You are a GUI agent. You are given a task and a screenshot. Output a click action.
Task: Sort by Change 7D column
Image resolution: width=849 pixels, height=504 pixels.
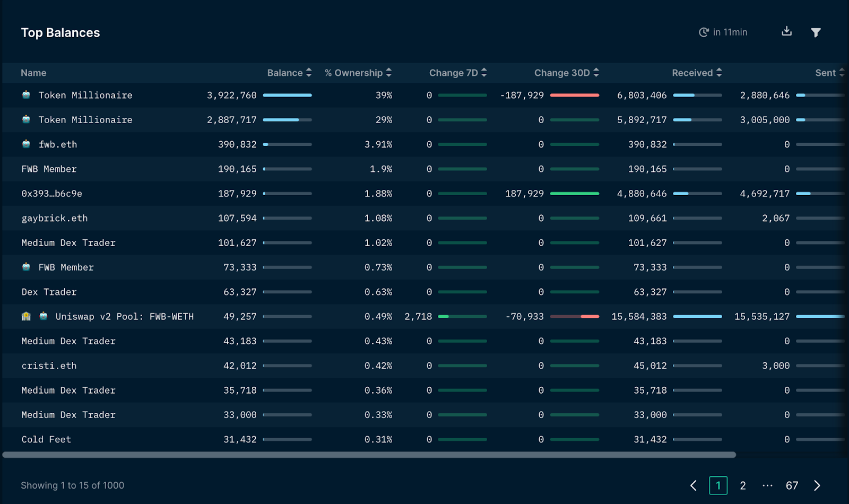tap(457, 73)
